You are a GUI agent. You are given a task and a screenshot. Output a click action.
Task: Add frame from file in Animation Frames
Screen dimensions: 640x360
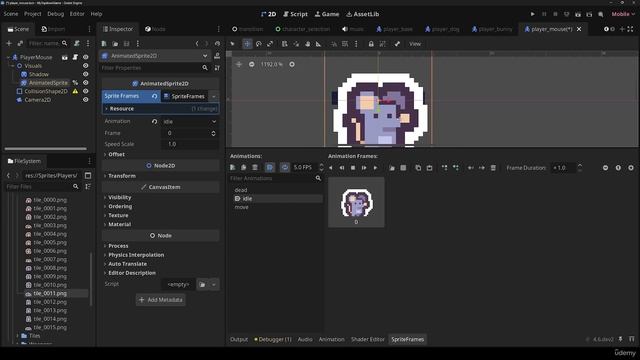(392, 168)
